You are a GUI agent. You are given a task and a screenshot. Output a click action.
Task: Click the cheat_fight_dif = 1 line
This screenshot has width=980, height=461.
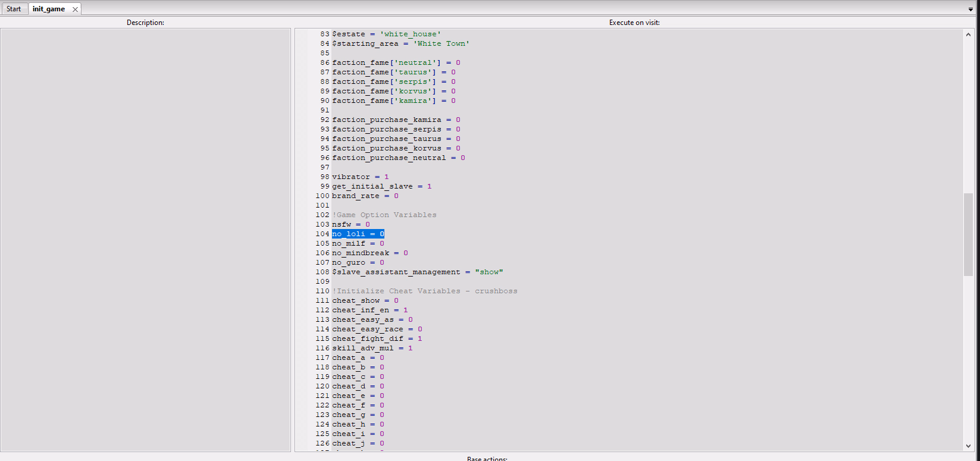377,338
